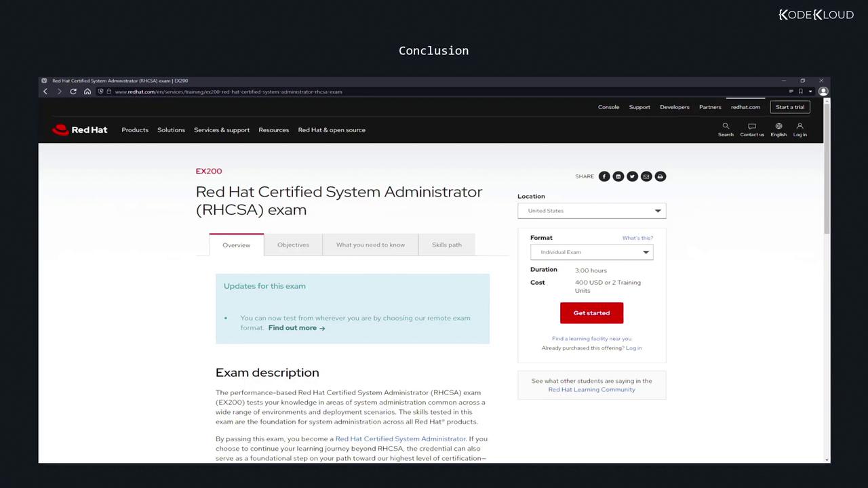Print the exam page via printer icon

[660, 176]
